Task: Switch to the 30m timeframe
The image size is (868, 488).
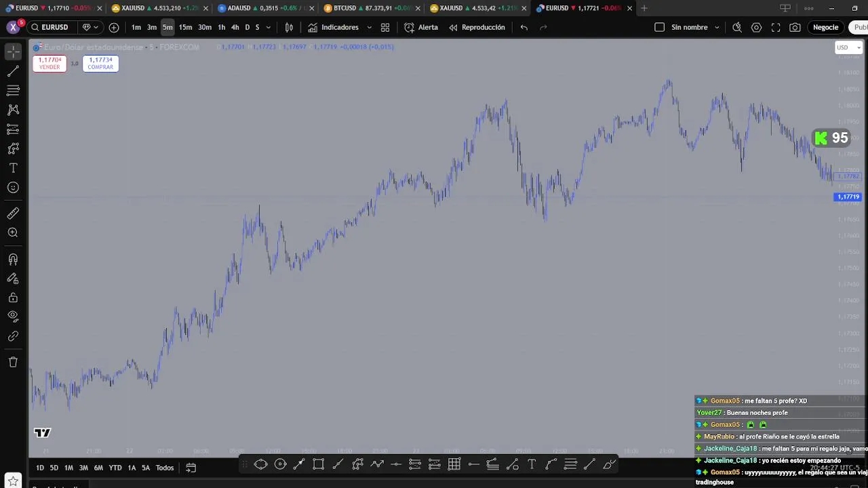Action: point(204,27)
